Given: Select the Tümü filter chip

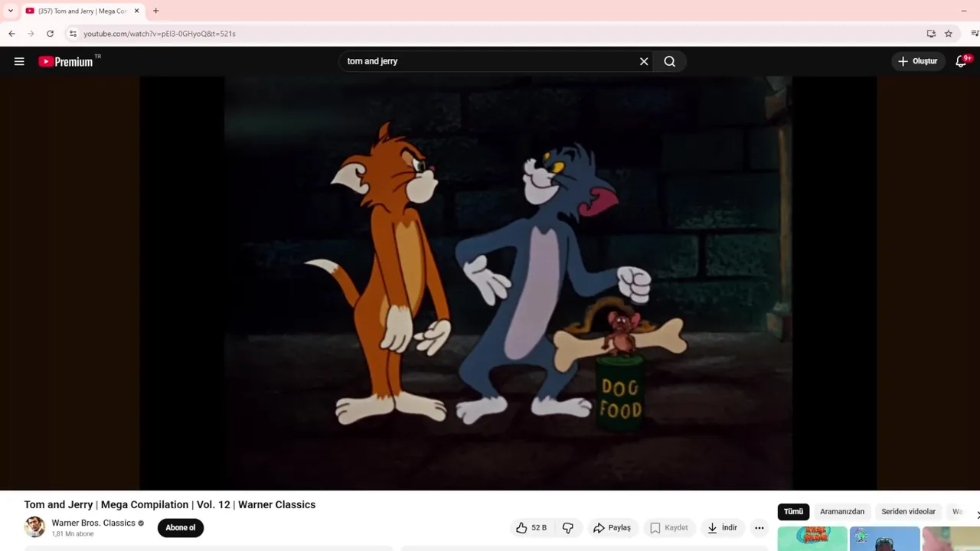Looking at the screenshot, I should tap(793, 511).
